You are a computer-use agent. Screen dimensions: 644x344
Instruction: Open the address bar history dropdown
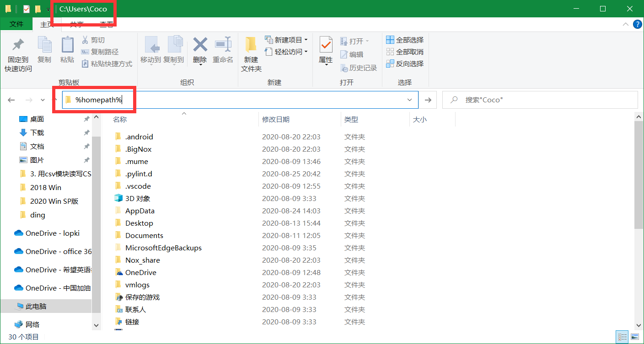(x=409, y=100)
